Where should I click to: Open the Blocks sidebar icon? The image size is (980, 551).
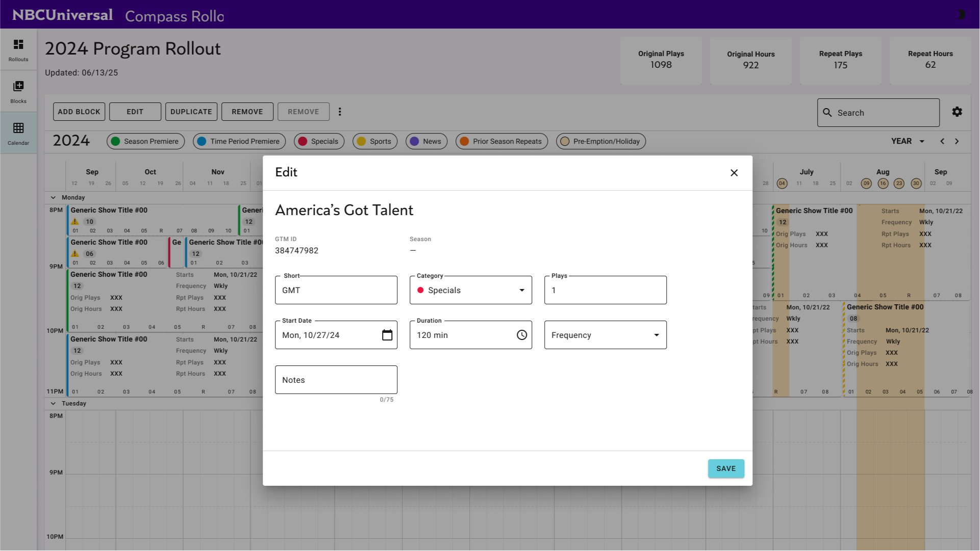point(18,91)
